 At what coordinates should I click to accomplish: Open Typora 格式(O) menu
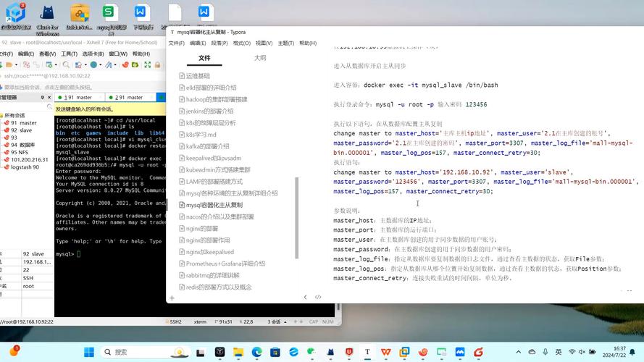[241, 43]
